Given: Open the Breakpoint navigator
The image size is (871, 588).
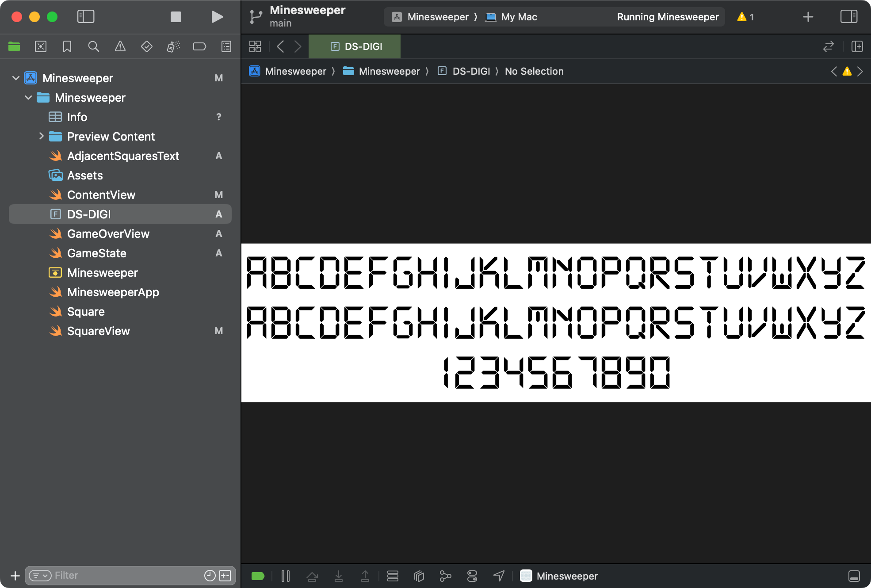Looking at the screenshot, I should (199, 46).
